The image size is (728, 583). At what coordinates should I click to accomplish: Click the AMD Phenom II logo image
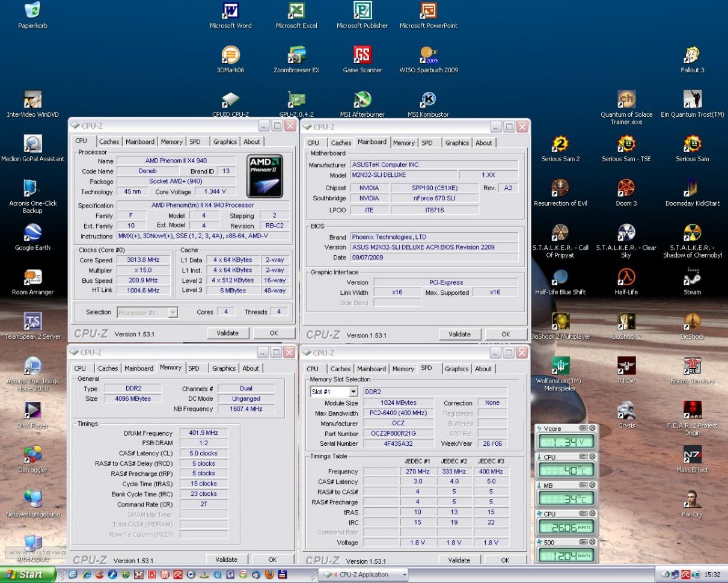[265, 176]
